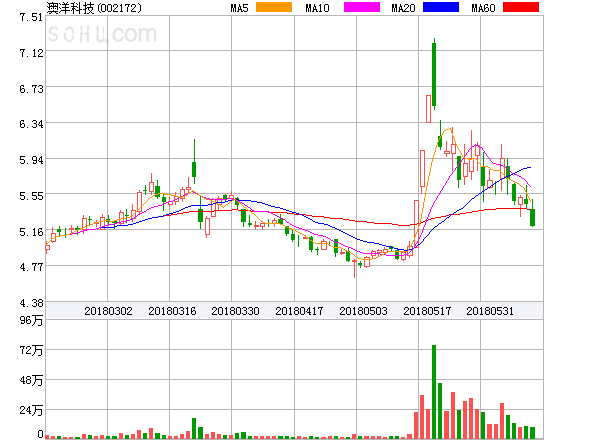
Task: Click the stock title 澳洋科技(002172)
Action: click(94, 8)
